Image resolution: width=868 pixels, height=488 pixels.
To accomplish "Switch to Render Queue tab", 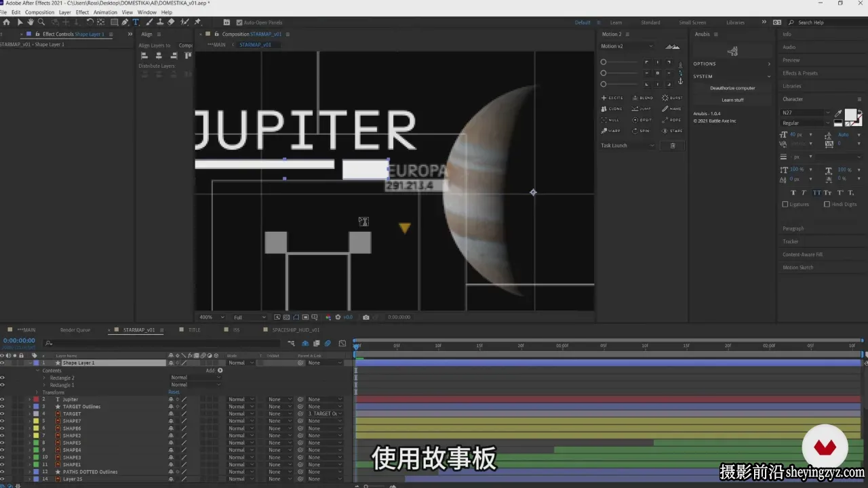I will tap(75, 330).
